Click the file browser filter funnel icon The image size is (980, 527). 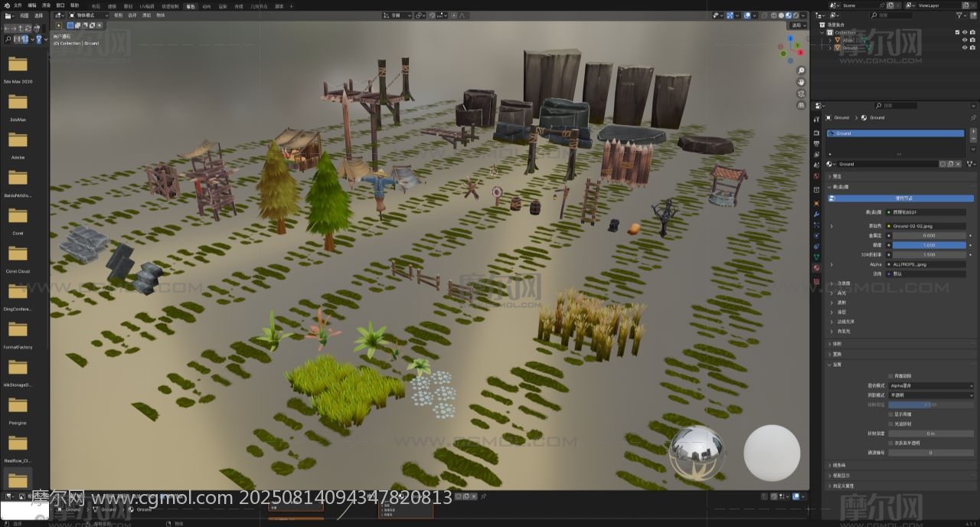coord(39,39)
